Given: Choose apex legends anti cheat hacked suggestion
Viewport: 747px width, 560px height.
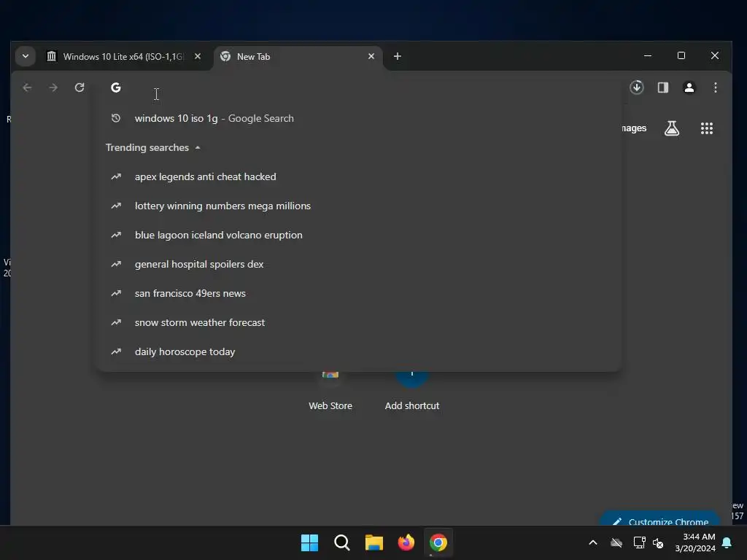Looking at the screenshot, I should click(358, 176).
